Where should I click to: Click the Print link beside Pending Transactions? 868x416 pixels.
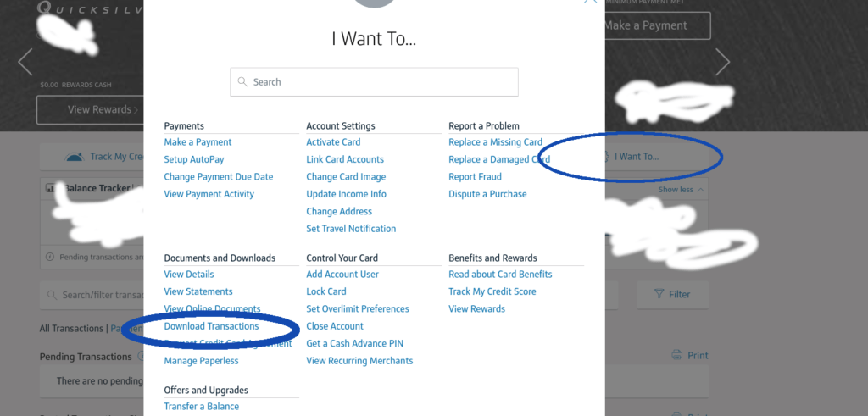click(x=698, y=355)
